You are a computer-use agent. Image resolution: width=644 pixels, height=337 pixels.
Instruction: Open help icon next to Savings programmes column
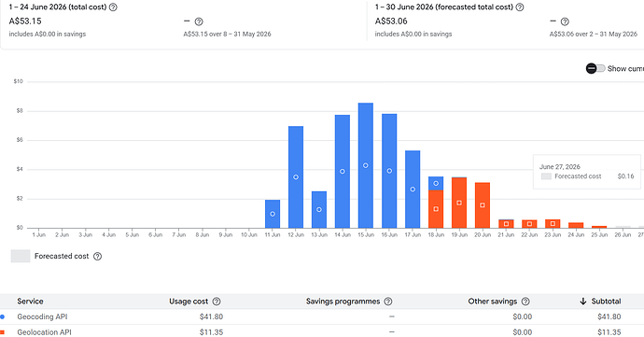pos(388,302)
